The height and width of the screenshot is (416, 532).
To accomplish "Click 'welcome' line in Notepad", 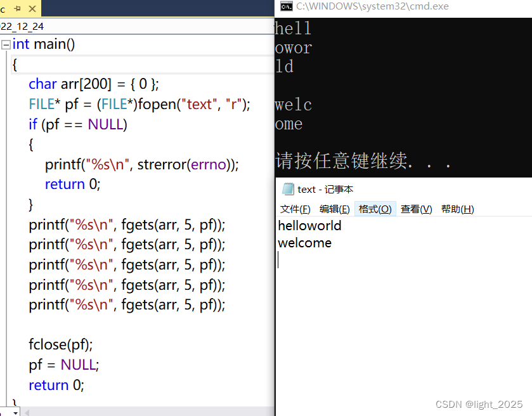I will click(304, 243).
